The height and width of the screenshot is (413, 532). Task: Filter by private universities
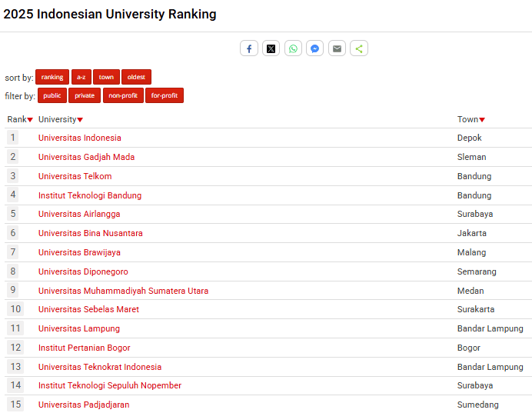coord(85,95)
